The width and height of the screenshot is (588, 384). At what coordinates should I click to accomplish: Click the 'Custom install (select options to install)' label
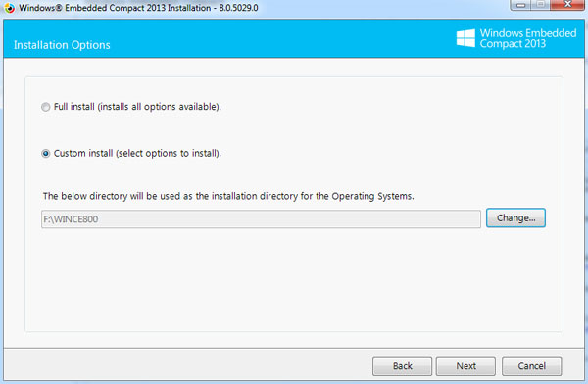click(x=137, y=154)
